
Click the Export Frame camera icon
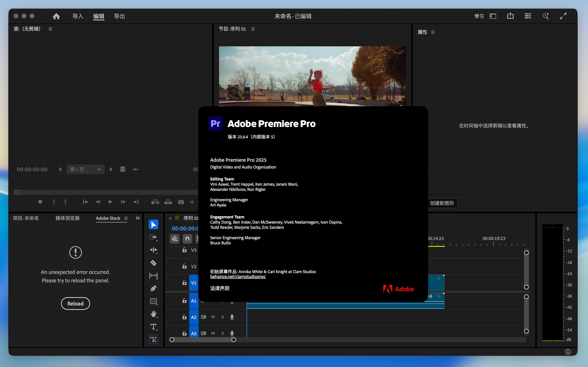181,202
